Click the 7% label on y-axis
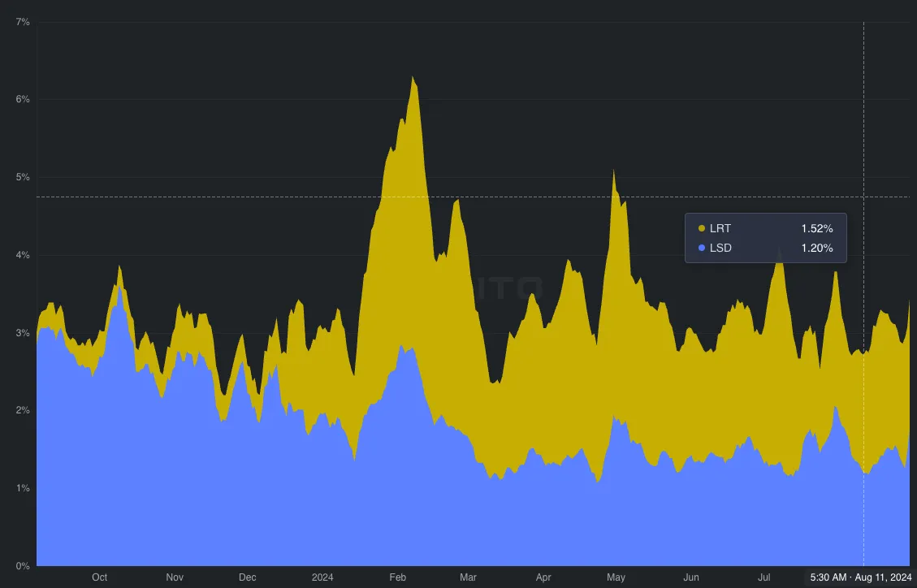The image size is (917, 588). tap(23, 22)
